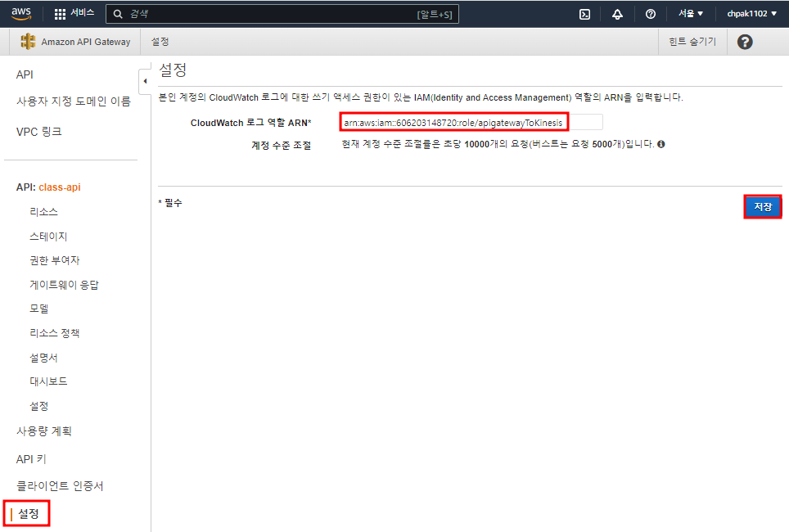Open 사용량 계획 in sidebar
Screen dimensions: 789x532
point(43,431)
